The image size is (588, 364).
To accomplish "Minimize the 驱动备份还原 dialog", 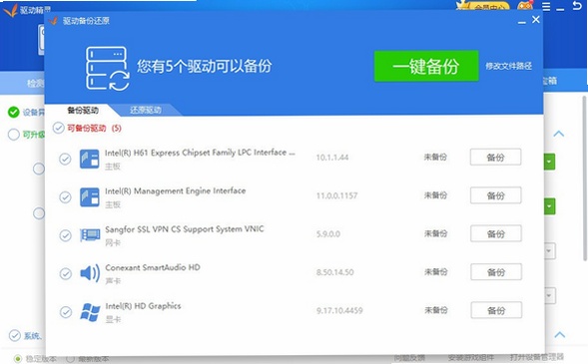I will pos(522,22).
